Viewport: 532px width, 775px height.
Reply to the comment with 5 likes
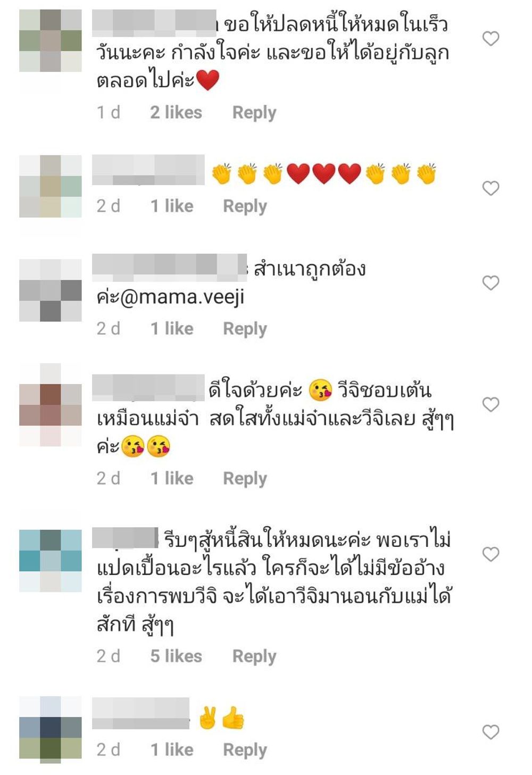click(254, 656)
